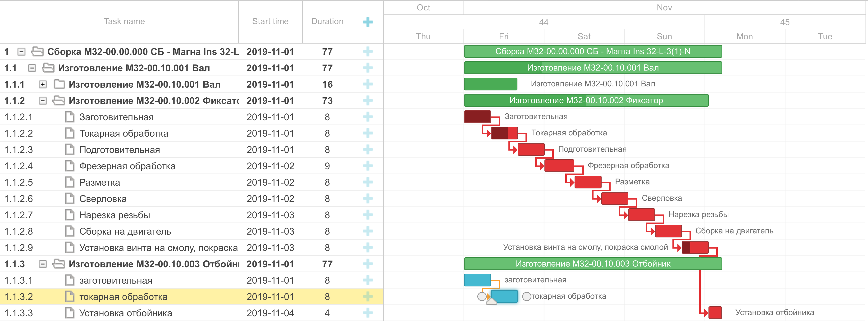This screenshot has height=321, width=868.
Task: Click folder icon of task 1.1.1
Action: [59, 84]
